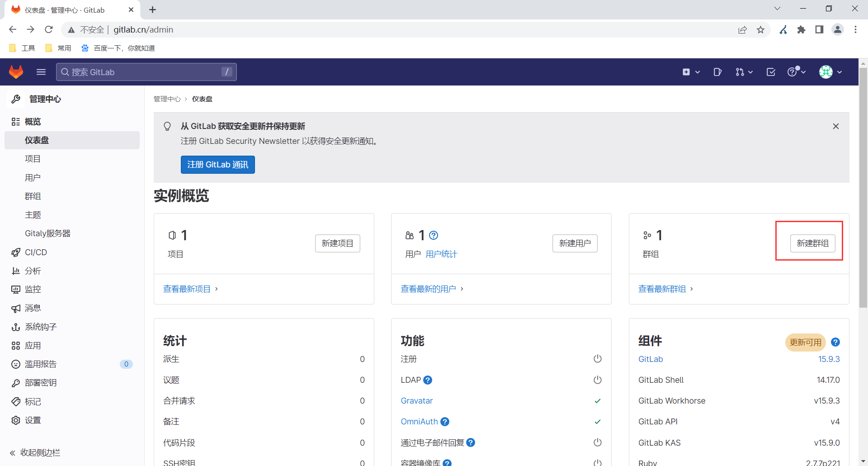The width and height of the screenshot is (868, 466).
Task: Click the 新建用户 button
Action: pos(575,243)
